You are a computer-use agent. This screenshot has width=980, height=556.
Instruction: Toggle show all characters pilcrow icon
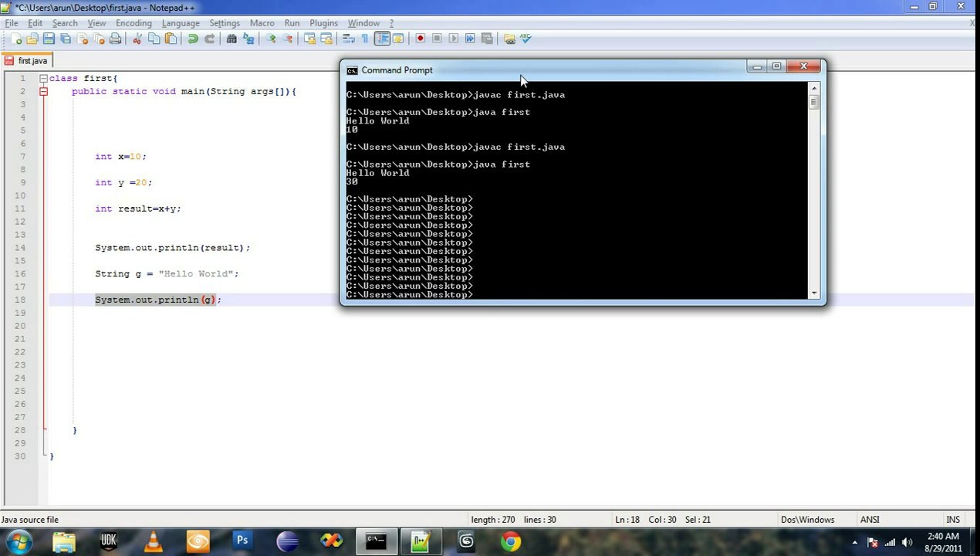(x=365, y=39)
